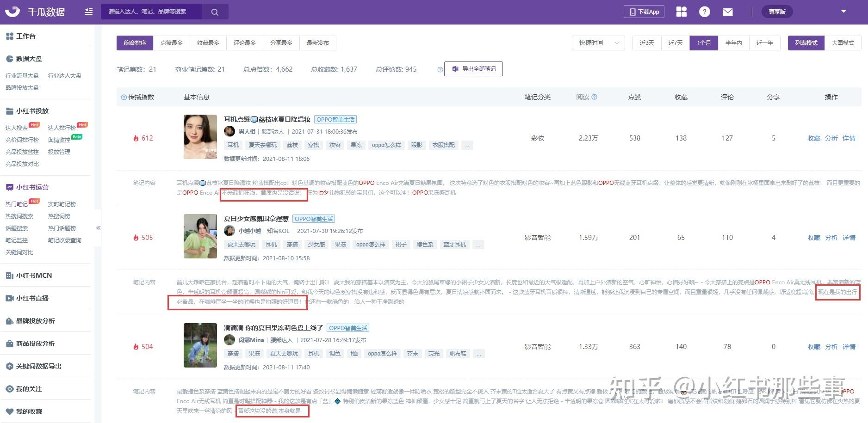
Task: Open the mail messages icon
Action: point(728,12)
